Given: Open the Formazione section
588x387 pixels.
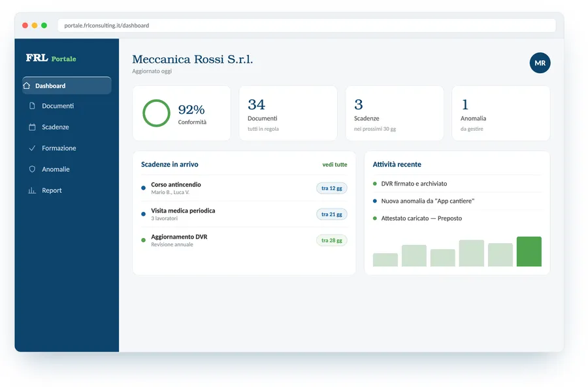Looking at the screenshot, I should (67, 148).
